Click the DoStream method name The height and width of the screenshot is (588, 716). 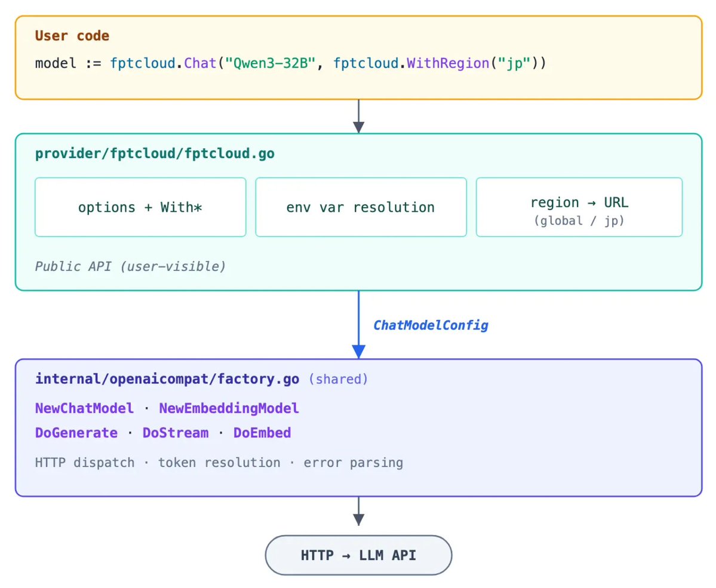pos(176,433)
